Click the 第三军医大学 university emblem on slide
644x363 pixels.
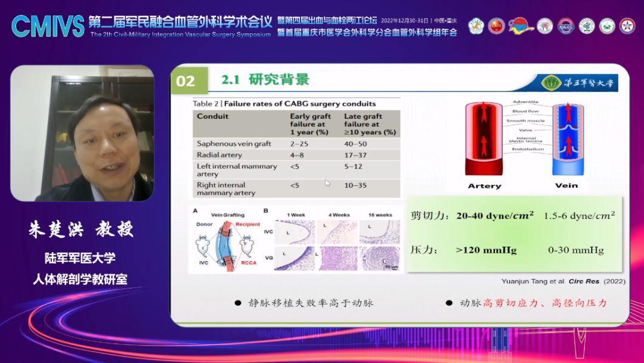click(551, 83)
